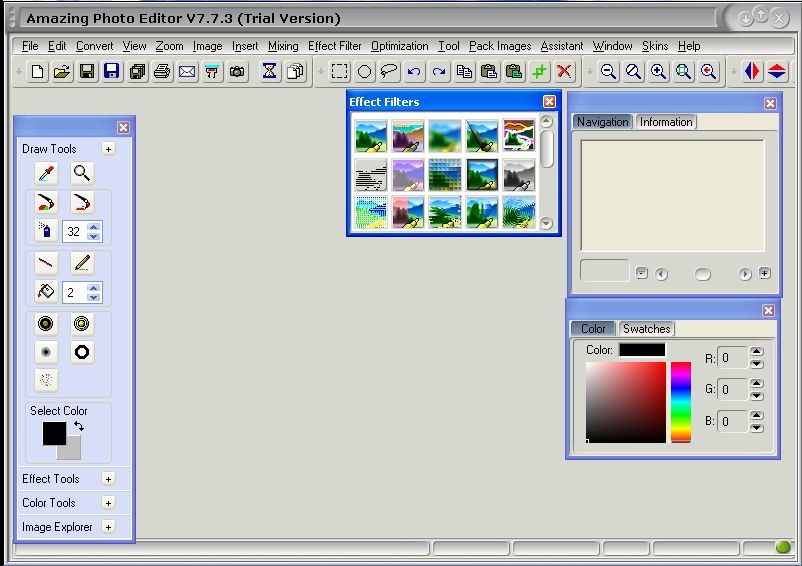Click the Navigation zoom minus button
Viewport: 802px width, 566px height.
pyautogui.click(x=641, y=274)
